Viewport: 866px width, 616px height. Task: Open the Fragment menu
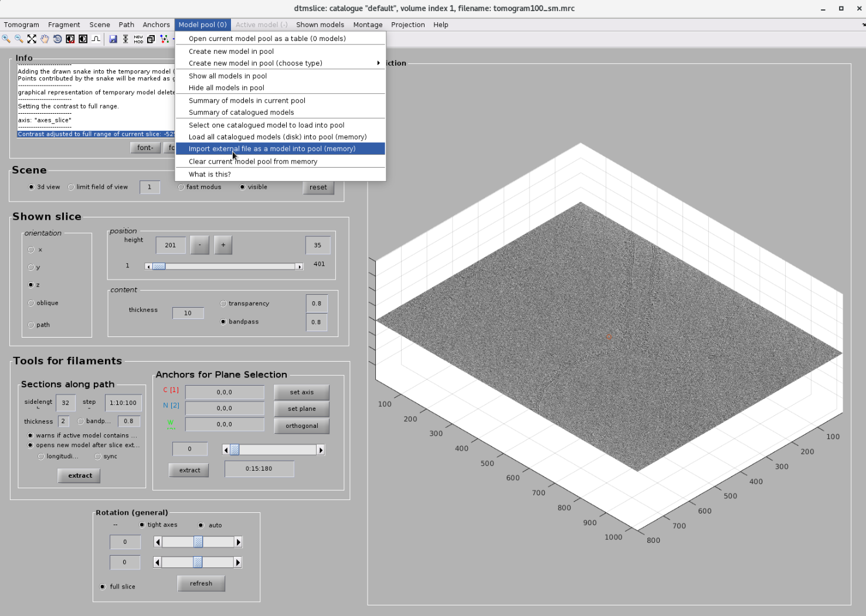pos(64,25)
